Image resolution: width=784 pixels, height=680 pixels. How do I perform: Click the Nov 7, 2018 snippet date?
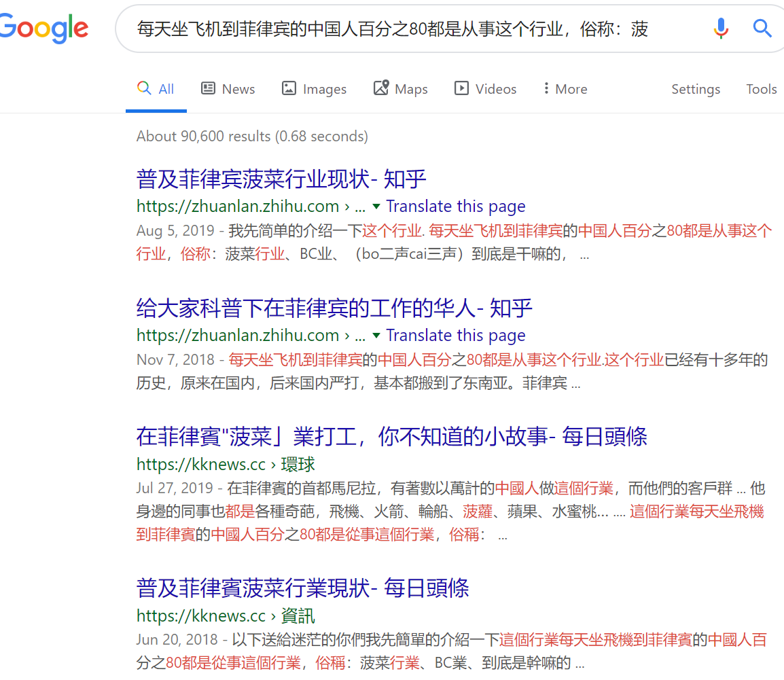click(175, 359)
